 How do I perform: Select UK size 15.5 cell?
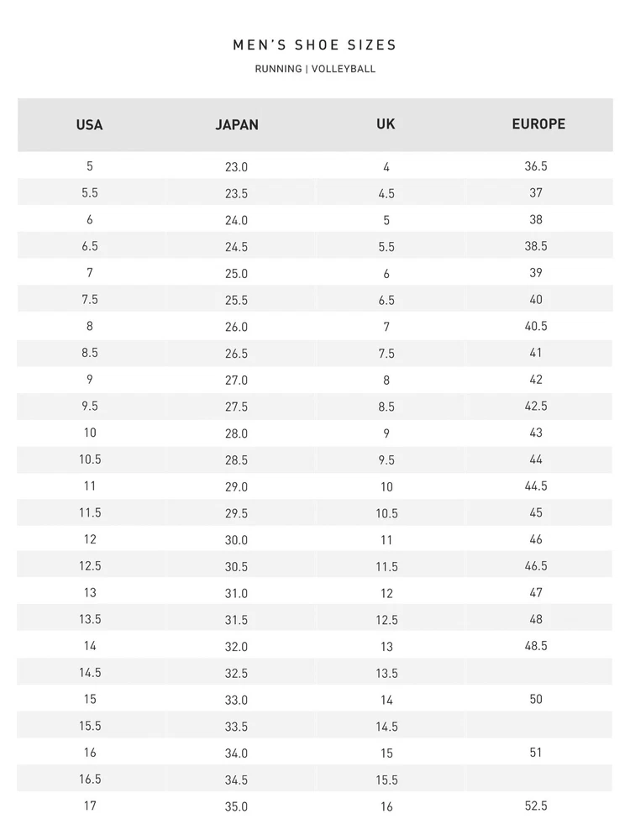386,780
